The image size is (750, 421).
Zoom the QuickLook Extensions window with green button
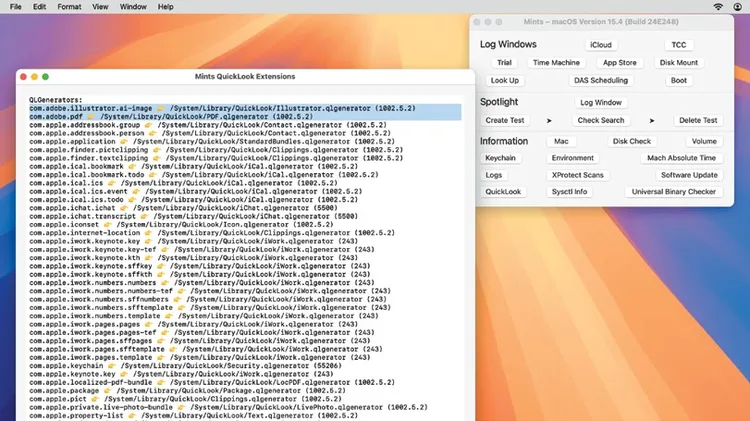pos(45,77)
